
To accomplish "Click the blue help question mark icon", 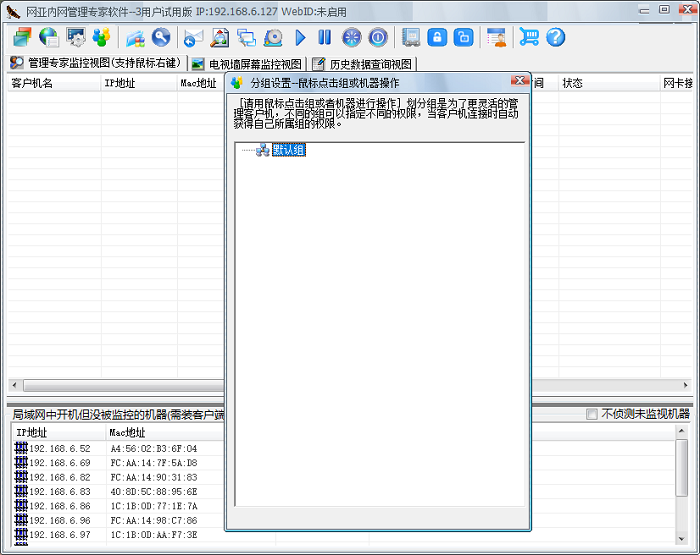I will point(556,38).
